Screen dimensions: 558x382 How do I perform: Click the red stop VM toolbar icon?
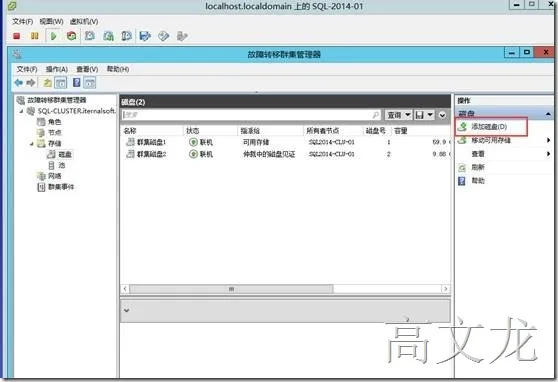(16, 36)
